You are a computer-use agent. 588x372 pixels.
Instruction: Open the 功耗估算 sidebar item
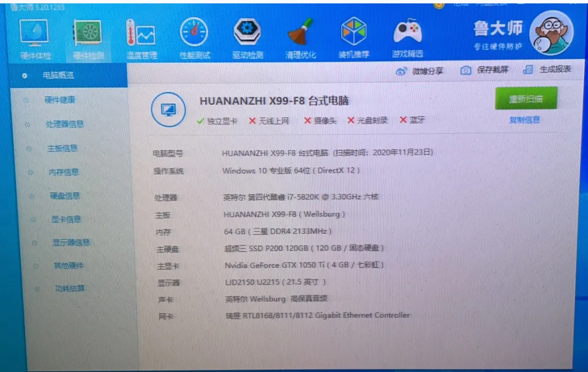pyautogui.click(x=70, y=288)
